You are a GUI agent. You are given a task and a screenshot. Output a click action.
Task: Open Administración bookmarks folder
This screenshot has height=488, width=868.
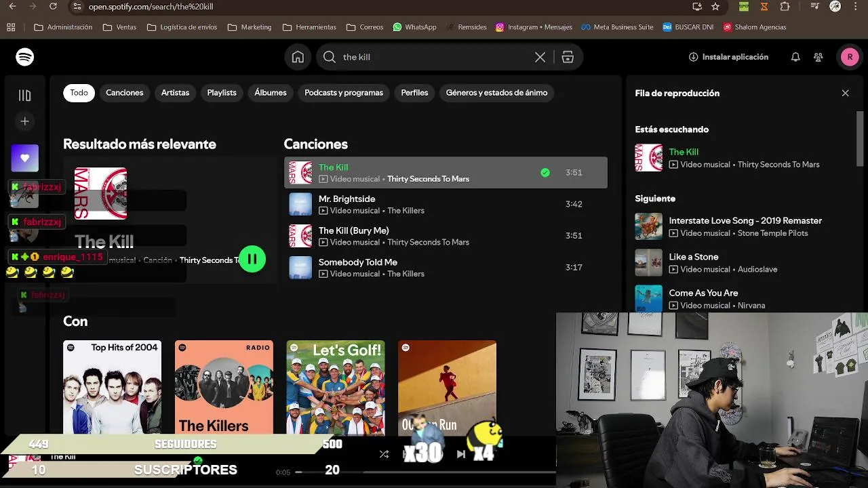[63, 27]
